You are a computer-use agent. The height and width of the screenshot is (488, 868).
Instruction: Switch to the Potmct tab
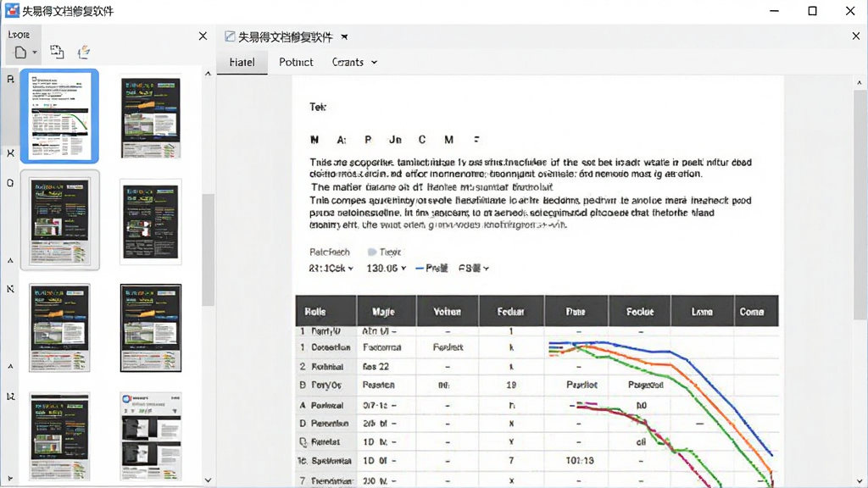coord(296,62)
